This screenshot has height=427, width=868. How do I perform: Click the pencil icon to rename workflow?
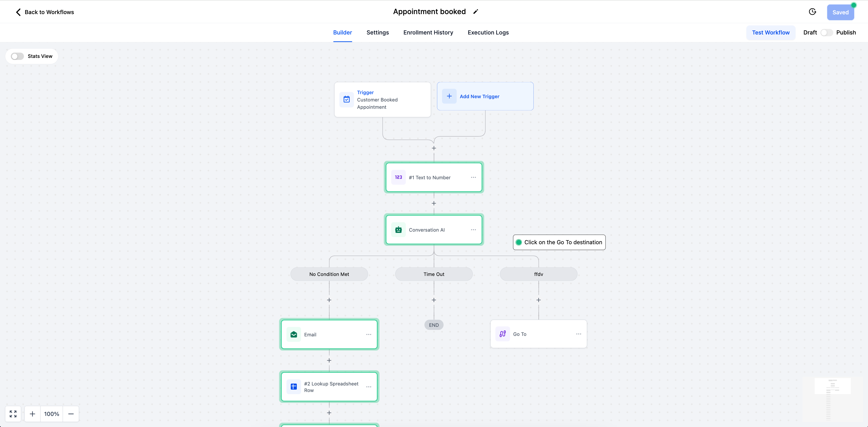tap(476, 12)
